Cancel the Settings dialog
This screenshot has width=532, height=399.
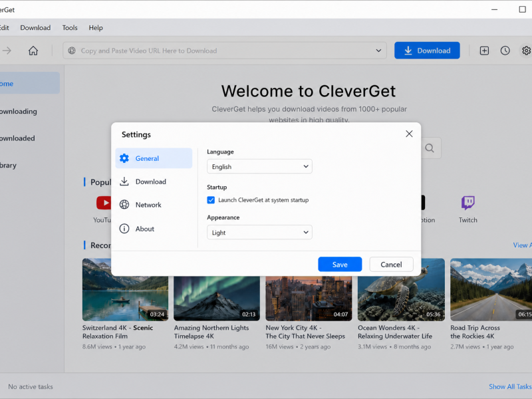click(x=391, y=264)
